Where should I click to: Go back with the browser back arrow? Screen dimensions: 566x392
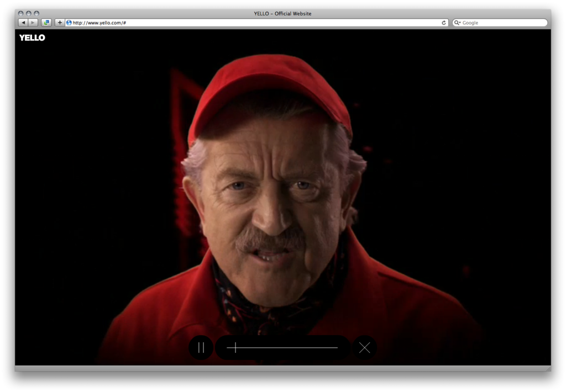click(x=23, y=23)
